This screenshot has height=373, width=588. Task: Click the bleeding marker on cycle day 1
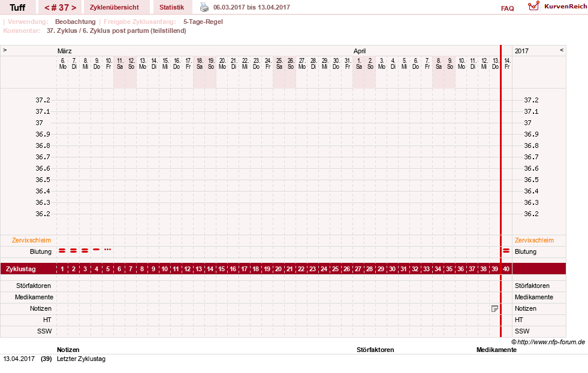point(62,250)
